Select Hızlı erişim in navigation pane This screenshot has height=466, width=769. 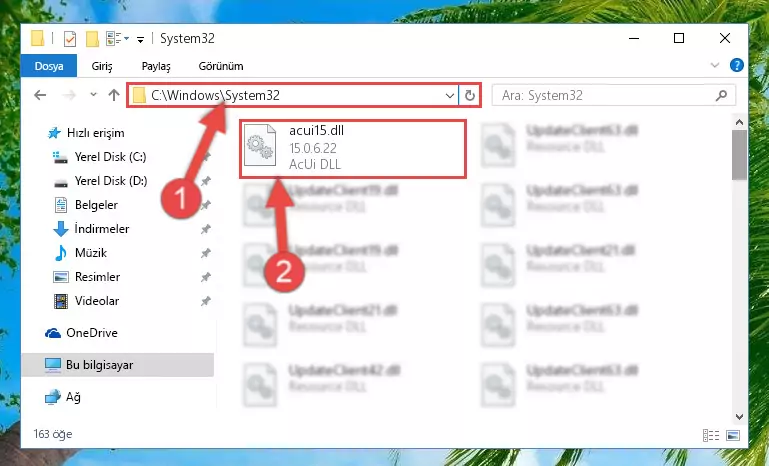click(x=86, y=133)
